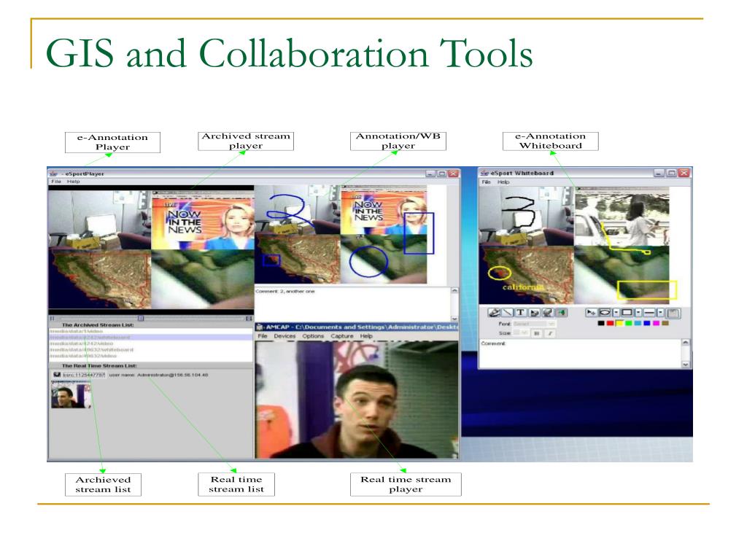The width and height of the screenshot is (747, 560).
Task: Click the real-time stream video thumbnail
Action: pyautogui.click(x=71, y=395)
